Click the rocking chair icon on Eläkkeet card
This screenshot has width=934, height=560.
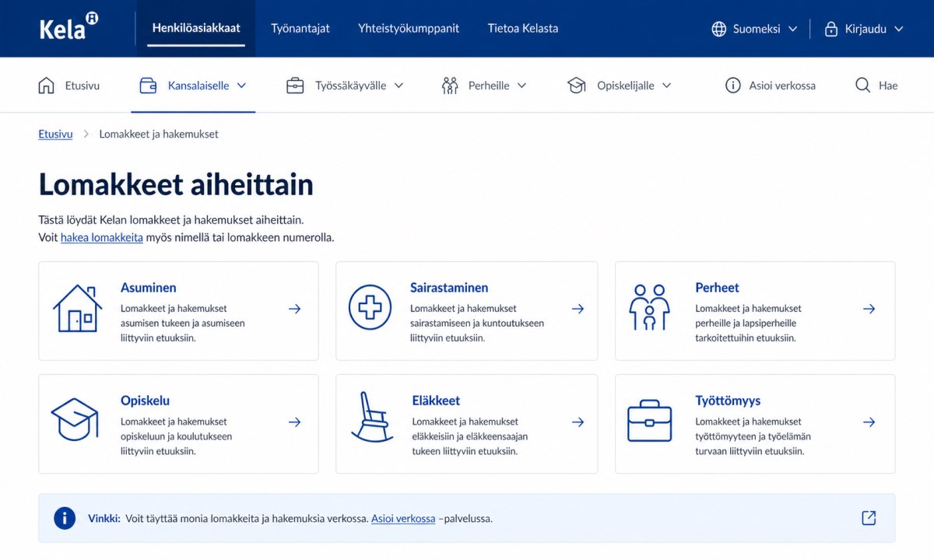[372, 417]
